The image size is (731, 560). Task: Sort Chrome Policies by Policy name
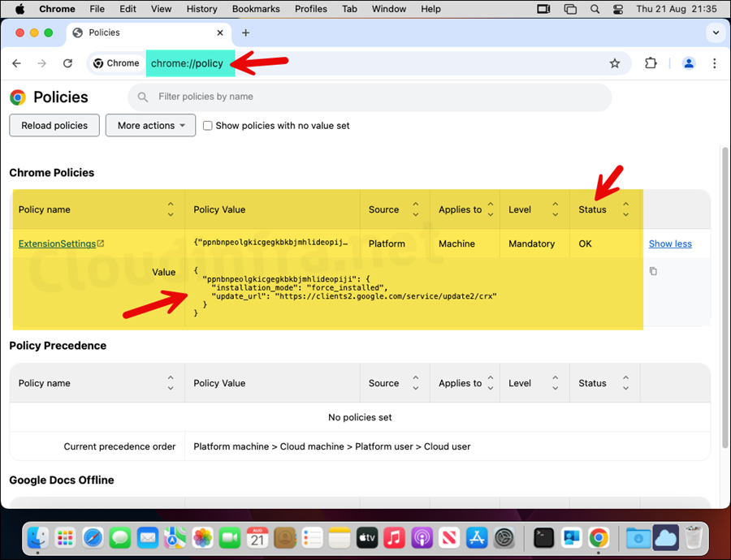[x=171, y=209]
